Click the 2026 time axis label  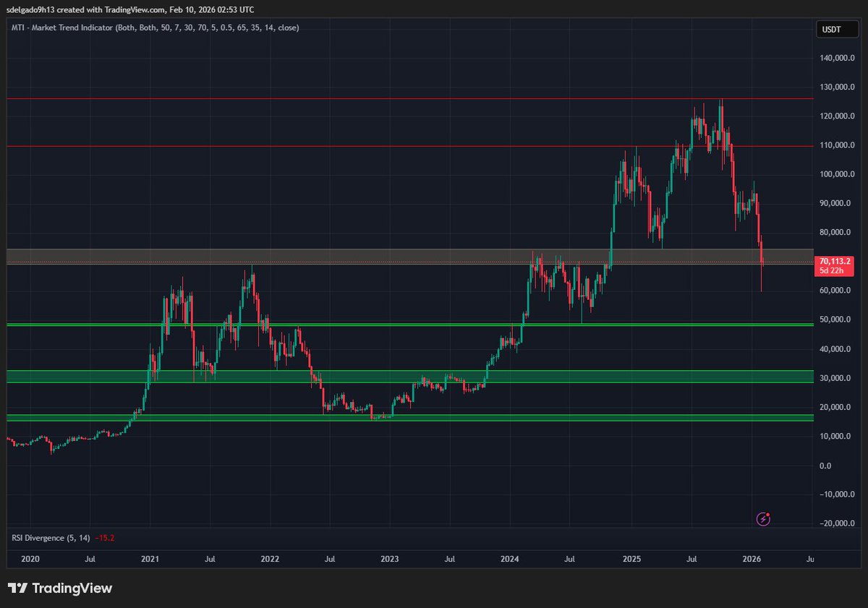(x=752, y=559)
